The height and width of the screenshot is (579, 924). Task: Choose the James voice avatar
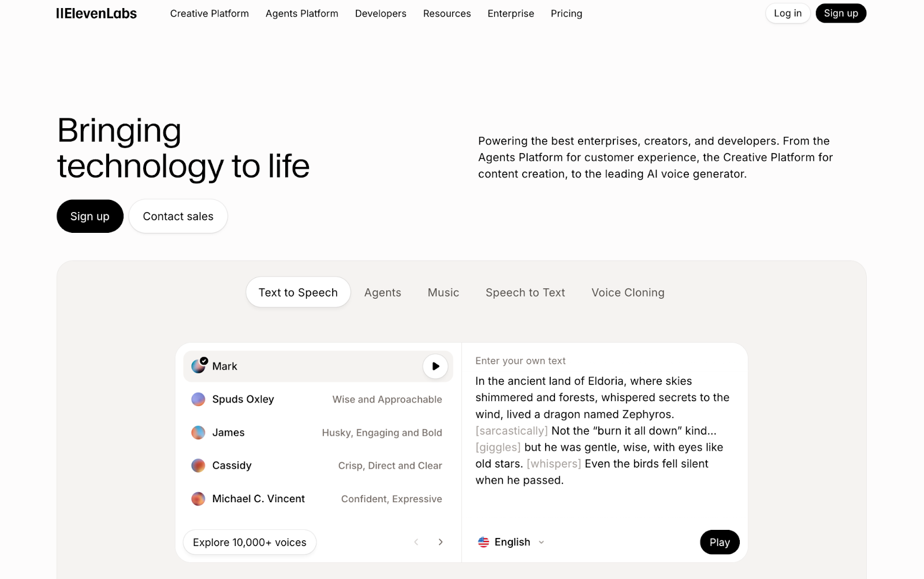pos(198,432)
